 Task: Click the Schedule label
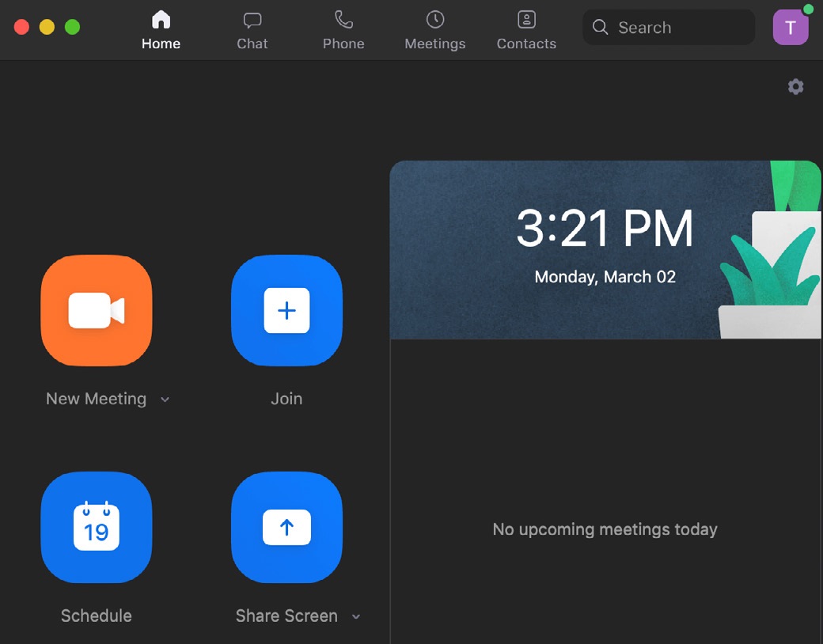tap(97, 616)
